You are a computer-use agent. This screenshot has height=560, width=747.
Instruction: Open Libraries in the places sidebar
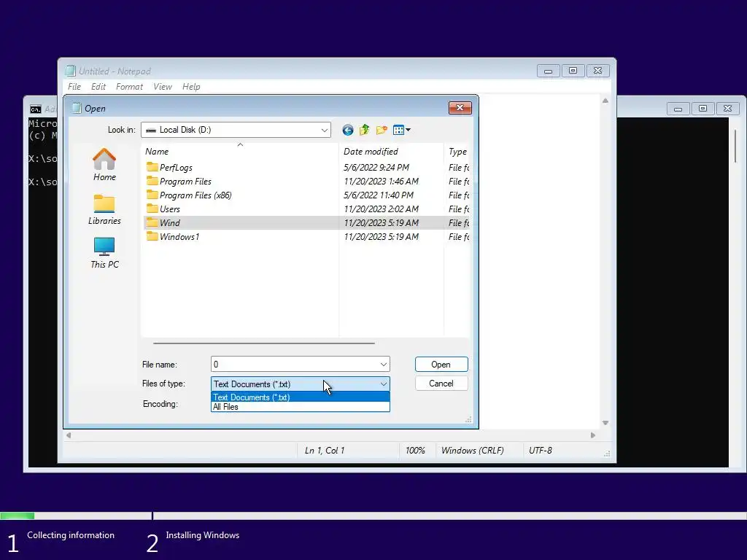pyautogui.click(x=104, y=209)
